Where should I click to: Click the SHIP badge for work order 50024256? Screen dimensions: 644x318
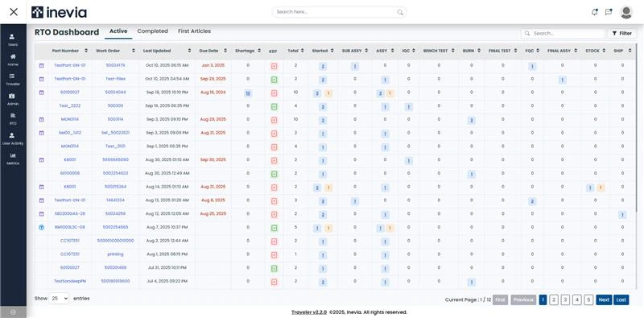click(622, 214)
